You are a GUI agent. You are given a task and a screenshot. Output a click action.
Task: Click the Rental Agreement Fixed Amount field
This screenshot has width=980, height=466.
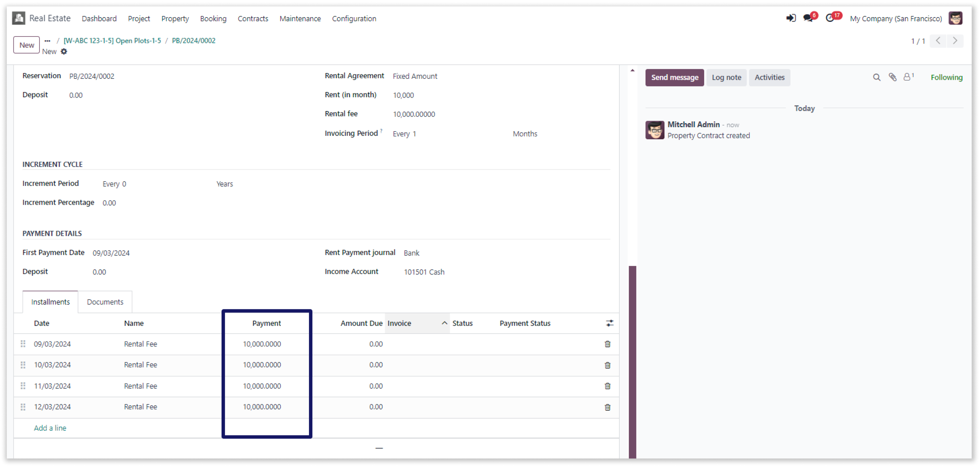pos(415,76)
